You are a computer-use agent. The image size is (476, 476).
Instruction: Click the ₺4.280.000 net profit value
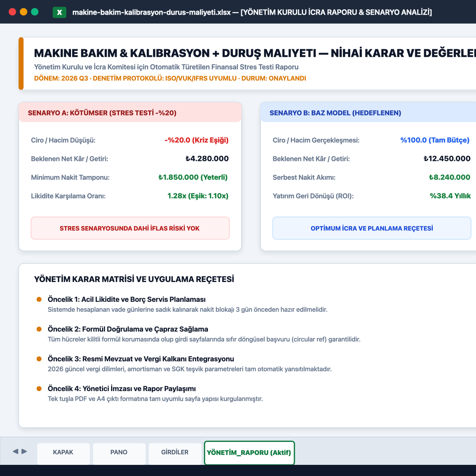point(207,159)
